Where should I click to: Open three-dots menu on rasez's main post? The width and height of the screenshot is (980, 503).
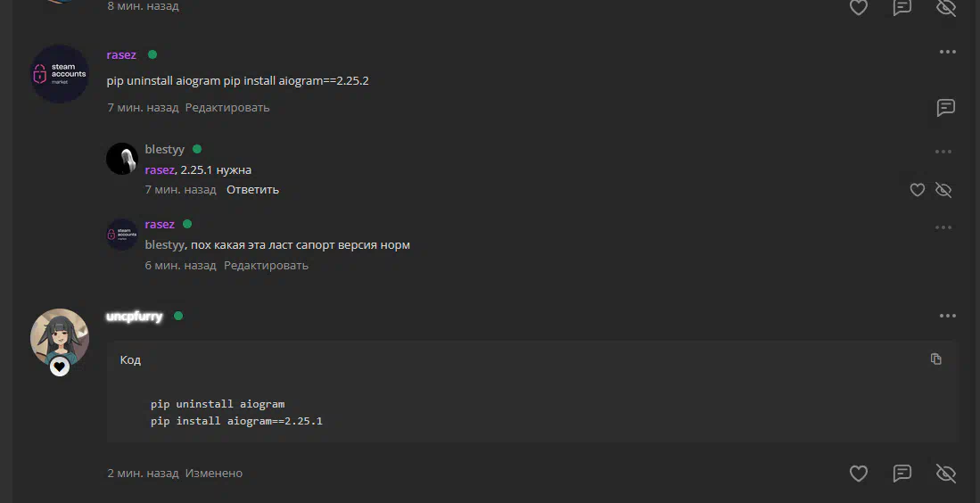point(948,52)
